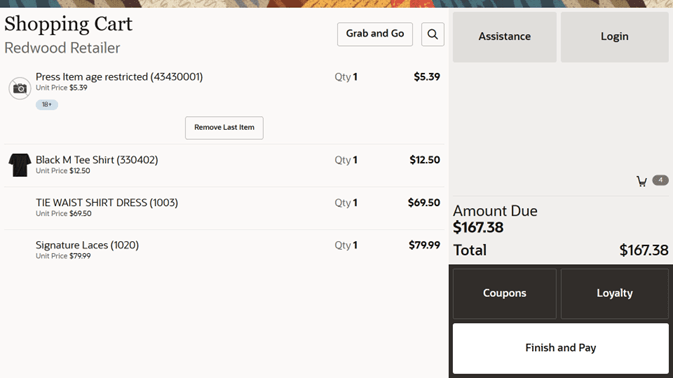Click the Amount Due total
Image resolution: width=673 pixels, height=378 pixels.
[x=478, y=227]
